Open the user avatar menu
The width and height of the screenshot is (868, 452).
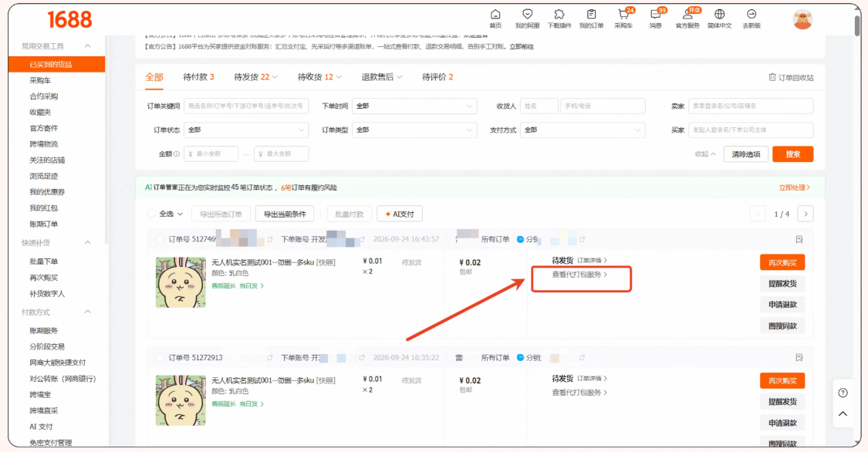802,20
